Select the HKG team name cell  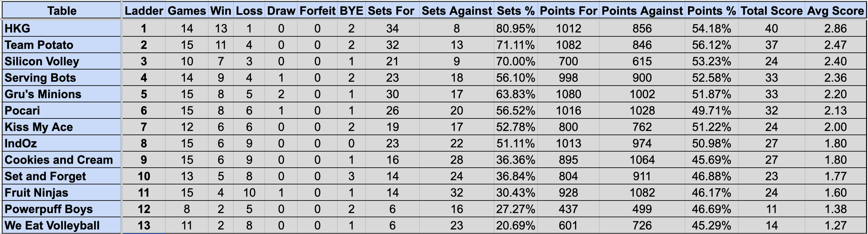coord(62,28)
